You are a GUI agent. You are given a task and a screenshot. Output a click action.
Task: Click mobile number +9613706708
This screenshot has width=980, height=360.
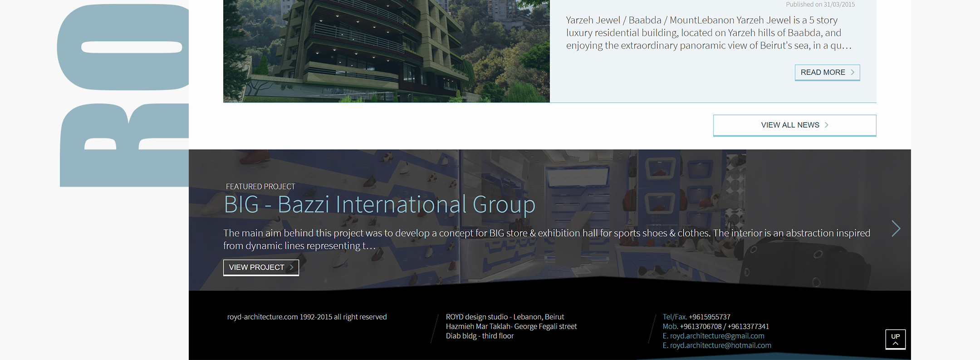point(701,326)
